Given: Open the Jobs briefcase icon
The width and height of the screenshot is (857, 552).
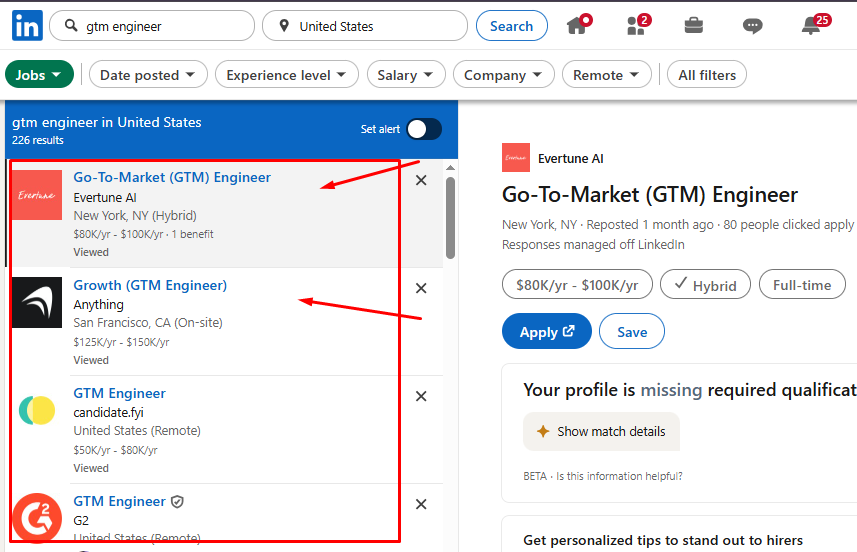Looking at the screenshot, I should tap(694, 25).
